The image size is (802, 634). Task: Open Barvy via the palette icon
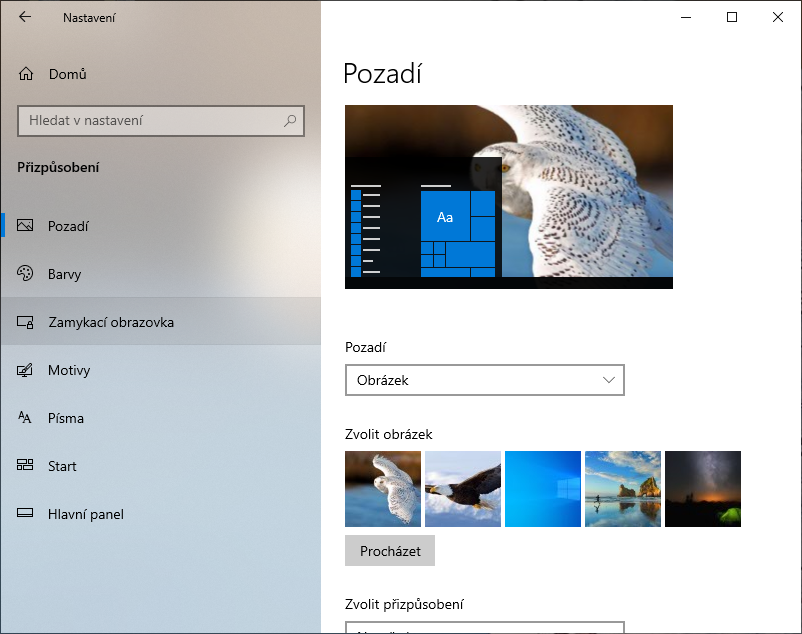26,274
